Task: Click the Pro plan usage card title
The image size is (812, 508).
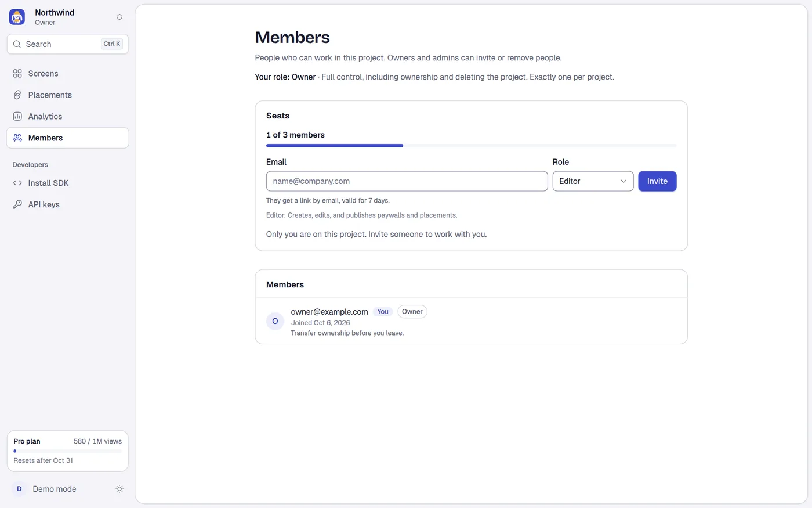Action: tap(27, 441)
